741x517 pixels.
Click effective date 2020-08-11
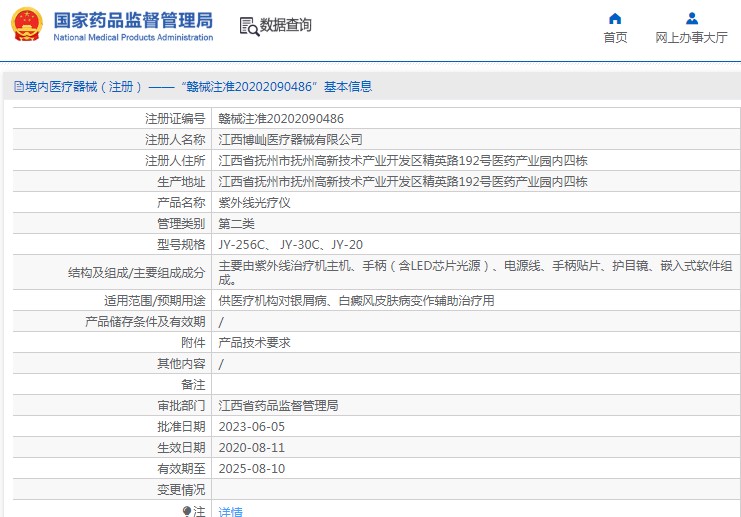point(251,448)
